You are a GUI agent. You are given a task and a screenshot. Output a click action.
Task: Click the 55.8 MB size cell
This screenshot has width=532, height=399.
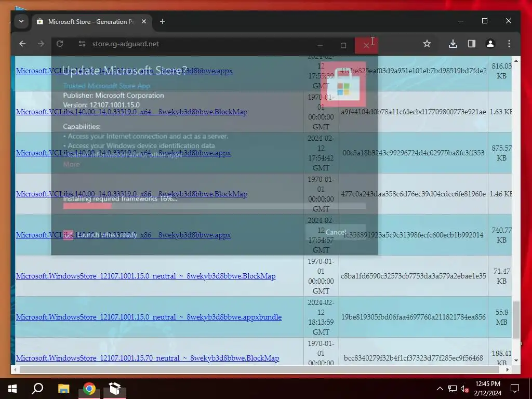501,317
